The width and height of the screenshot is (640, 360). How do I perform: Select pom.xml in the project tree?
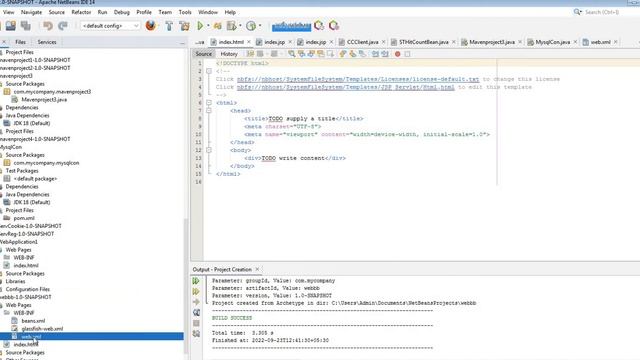click(x=24, y=218)
